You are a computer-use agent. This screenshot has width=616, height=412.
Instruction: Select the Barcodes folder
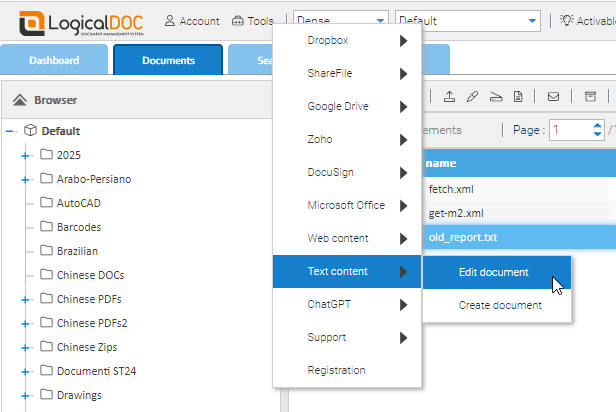(x=79, y=227)
